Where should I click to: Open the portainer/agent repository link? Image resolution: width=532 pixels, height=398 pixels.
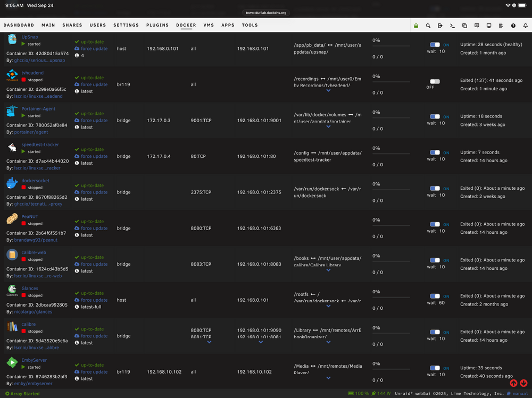pos(31,132)
